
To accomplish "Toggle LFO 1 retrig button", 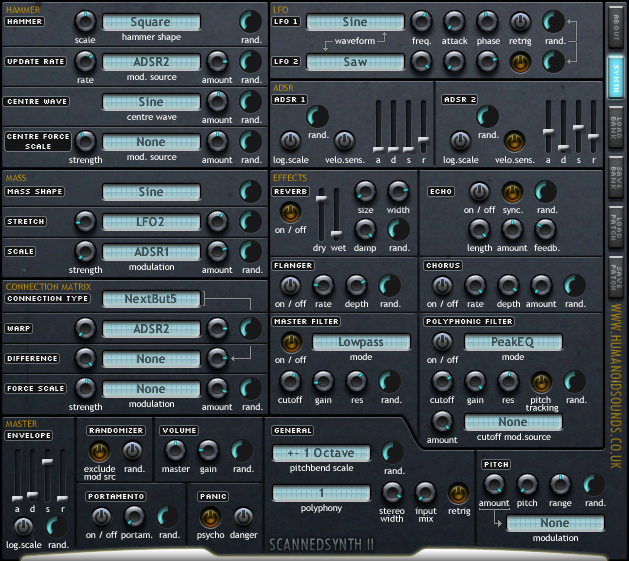I will click(520, 22).
